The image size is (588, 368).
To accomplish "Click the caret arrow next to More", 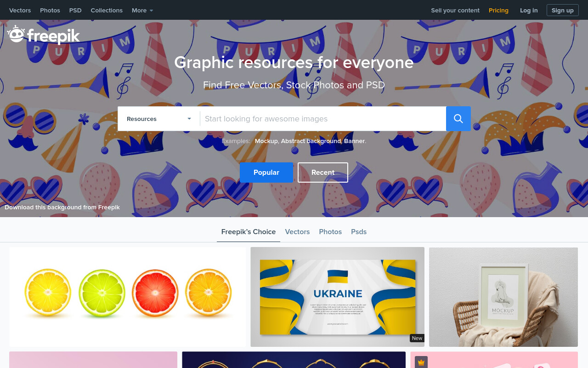I will point(151,11).
